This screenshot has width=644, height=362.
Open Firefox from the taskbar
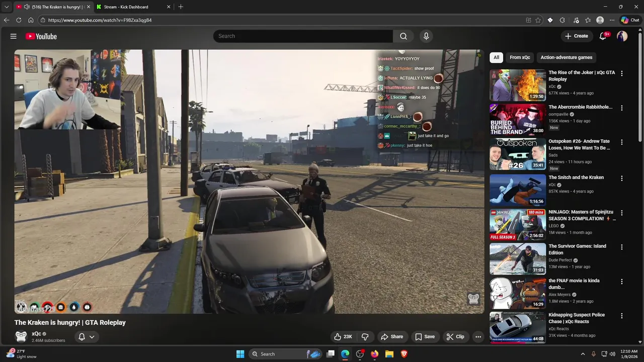(374, 354)
